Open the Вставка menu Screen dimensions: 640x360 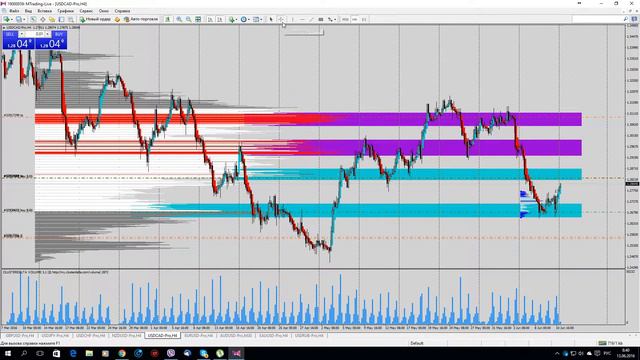pyautogui.click(x=44, y=11)
